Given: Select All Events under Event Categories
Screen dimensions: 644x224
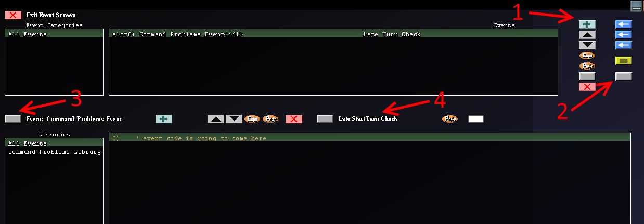Looking at the screenshot, I should tap(54, 34).
